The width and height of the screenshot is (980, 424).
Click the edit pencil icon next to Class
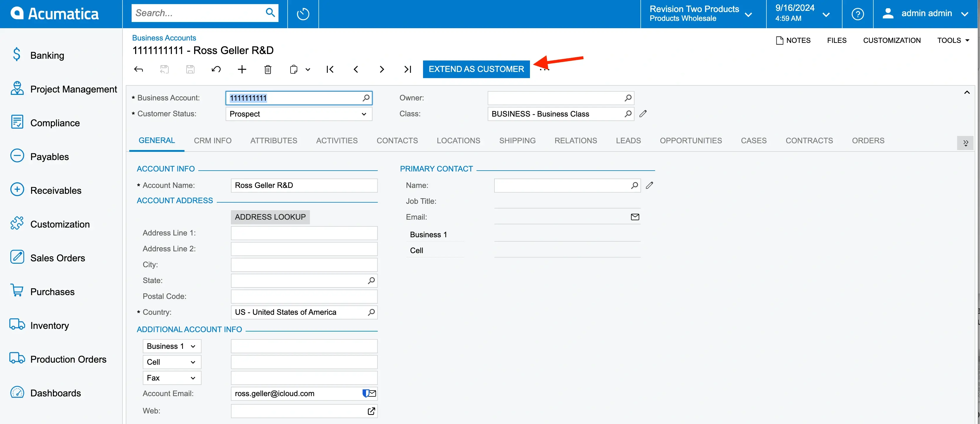click(642, 114)
